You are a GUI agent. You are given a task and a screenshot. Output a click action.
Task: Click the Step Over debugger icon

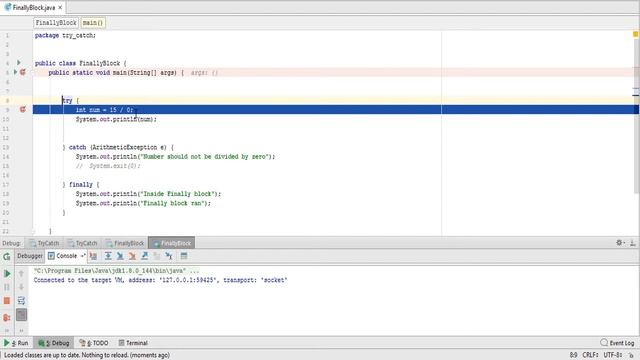tap(108, 256)
